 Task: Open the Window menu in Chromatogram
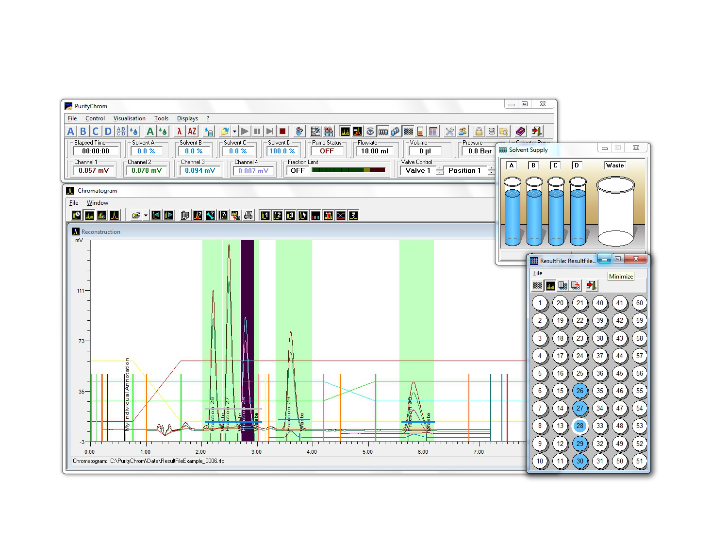point(97,203)
